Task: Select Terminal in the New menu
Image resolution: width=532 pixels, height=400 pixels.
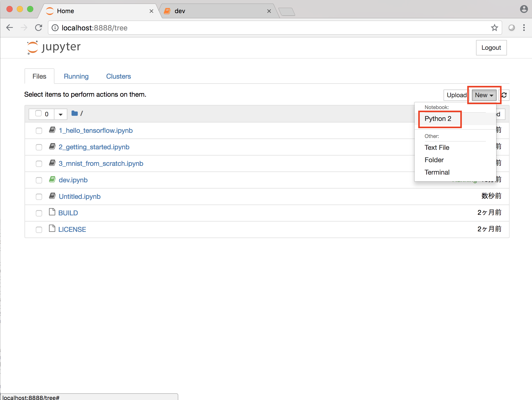Action: click(x=437, y=172)
